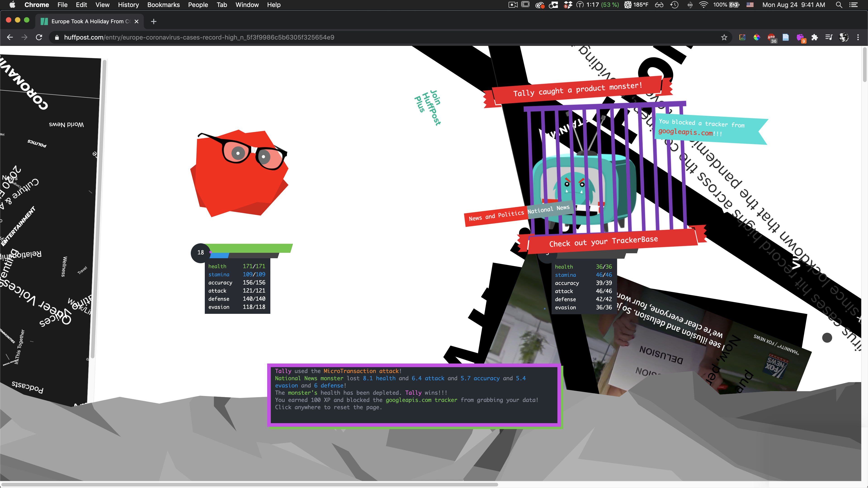Open the blue document extension icon
868x488 pixels.
(786, 37)
